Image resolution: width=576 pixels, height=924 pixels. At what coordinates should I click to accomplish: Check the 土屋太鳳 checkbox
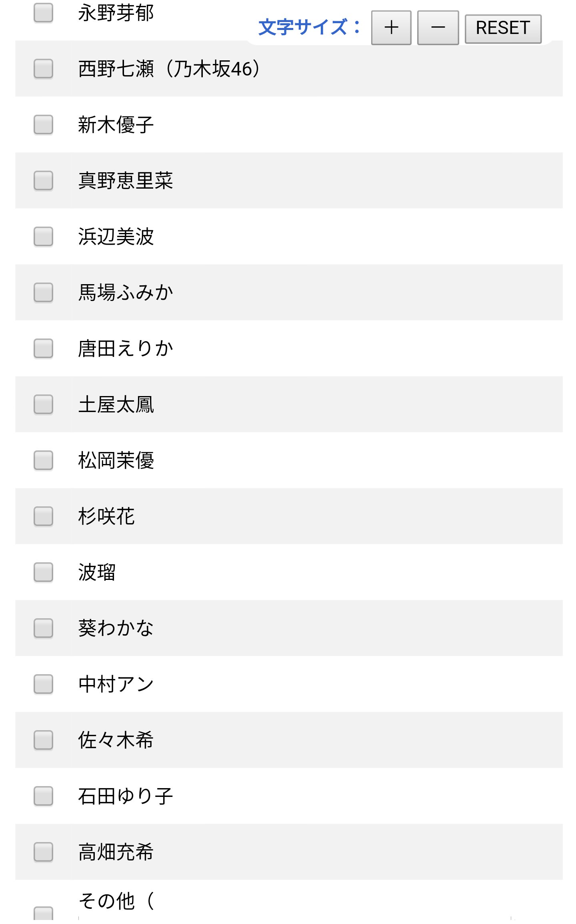point(44,404)
